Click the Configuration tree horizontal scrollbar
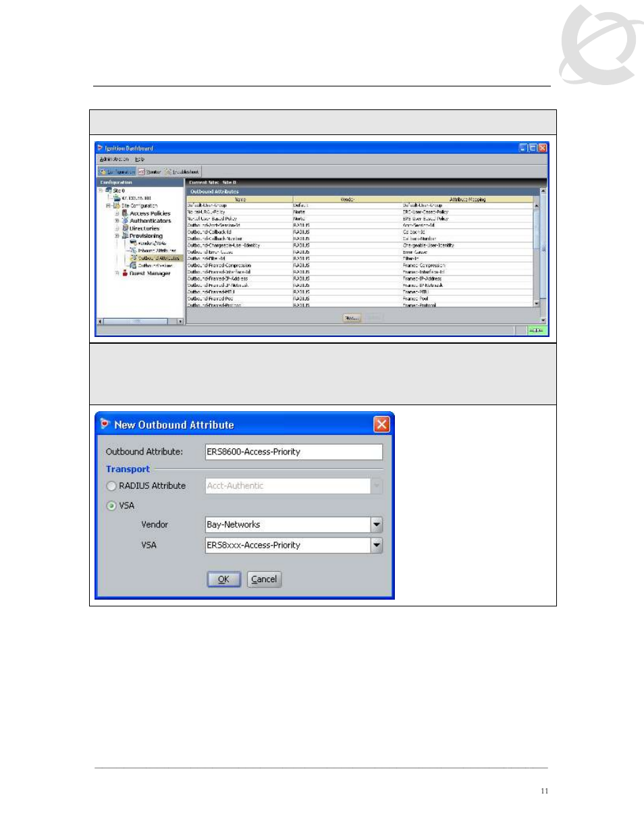Viewport: 644px width, 834px height. click(x=140, y=321)
